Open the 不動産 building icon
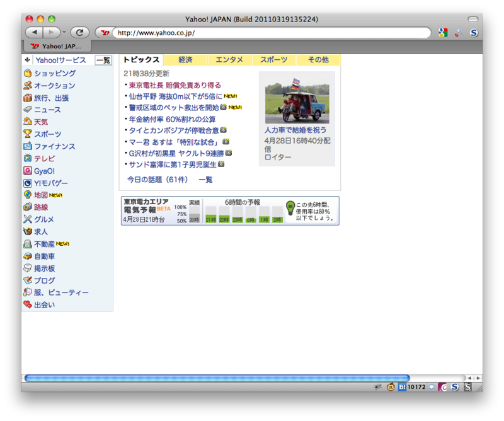Viewport: 504px width, 421px height. [28, 244]
